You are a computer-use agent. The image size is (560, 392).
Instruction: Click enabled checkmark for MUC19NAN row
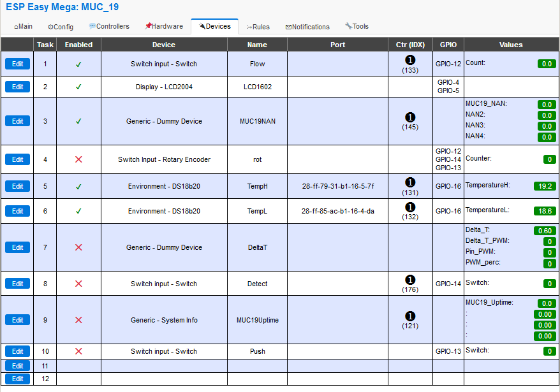coord(78,121)
